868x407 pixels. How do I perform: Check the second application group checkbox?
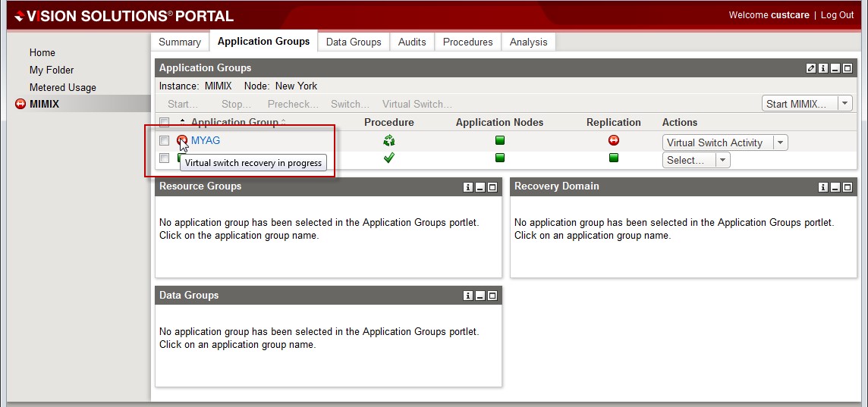coord(164,158)
